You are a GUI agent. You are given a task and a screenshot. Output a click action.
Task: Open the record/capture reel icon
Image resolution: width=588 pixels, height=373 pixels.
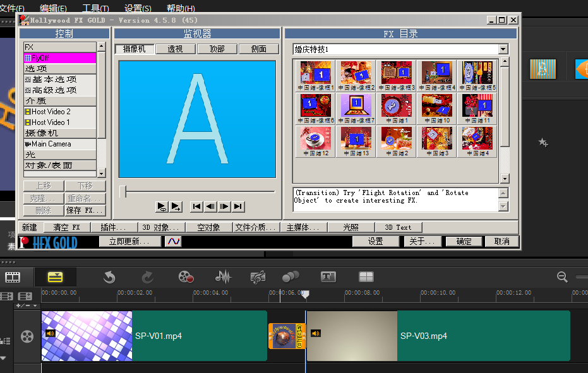coord(186,277)
